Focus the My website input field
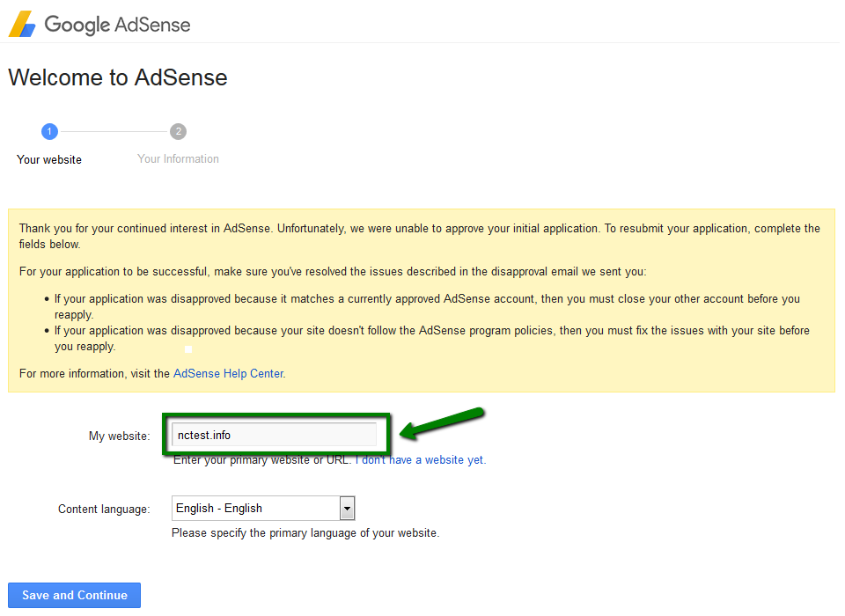845x616 pixels. click(x=274, y=435)
